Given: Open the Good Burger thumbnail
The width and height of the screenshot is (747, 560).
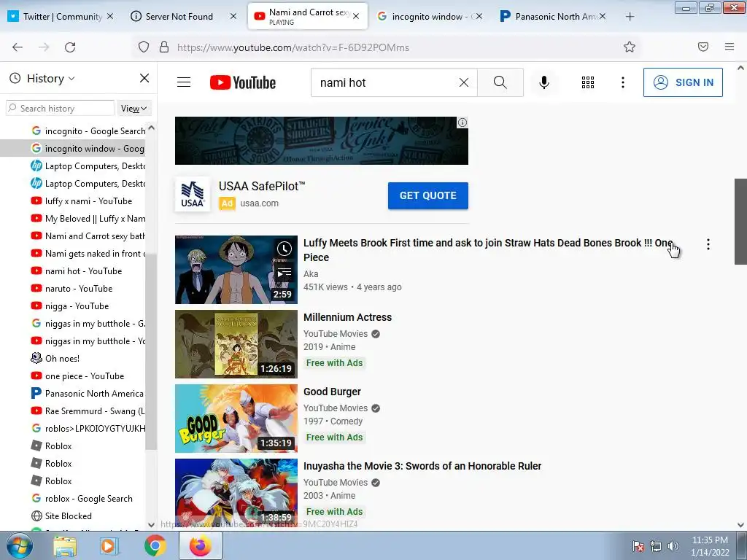Looking at the screenshot, I should (x=236, y=418).
